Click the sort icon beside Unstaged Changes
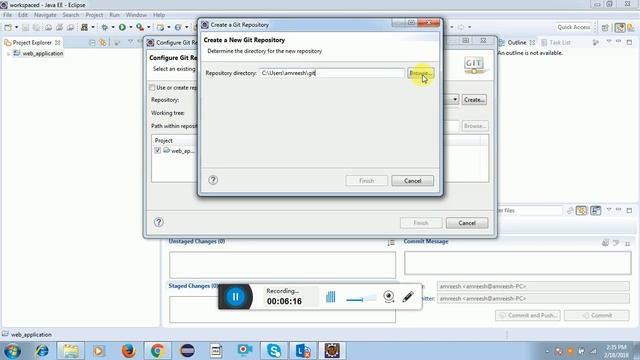This screenshot has width=640, height=360. coord(391,242)
